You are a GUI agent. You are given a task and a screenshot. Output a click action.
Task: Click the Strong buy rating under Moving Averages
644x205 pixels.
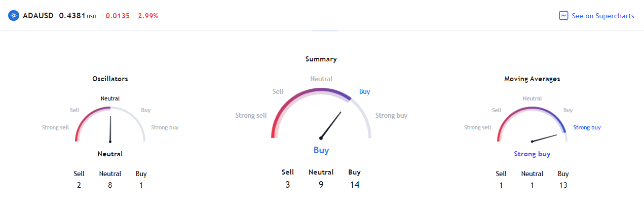pos(532,154)
